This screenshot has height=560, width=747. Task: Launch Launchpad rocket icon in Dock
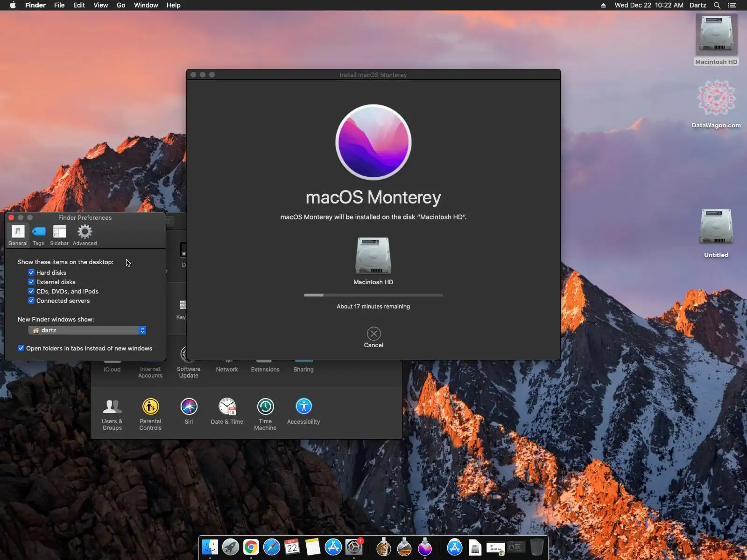[231, 547]
